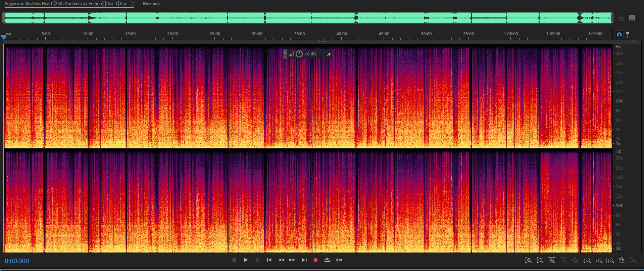644x271 pixels.
Task: Adjust the +0 dB volume knob on HUD
Action: [299, 54]
